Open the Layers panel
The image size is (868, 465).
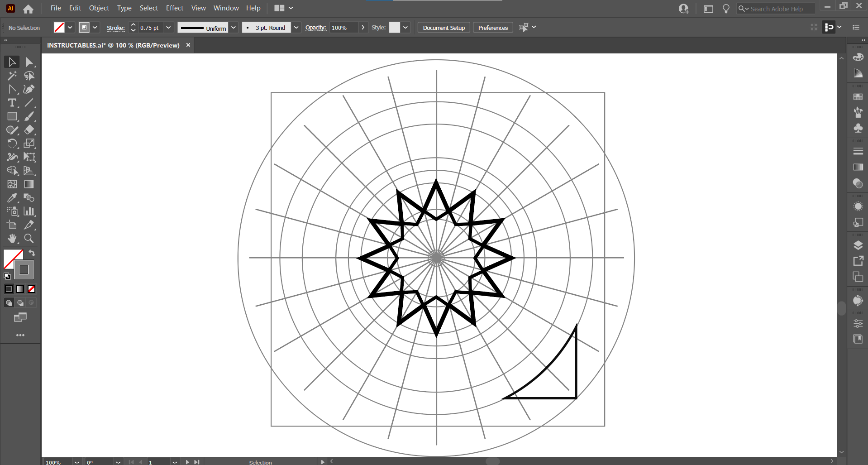point(858,245)
